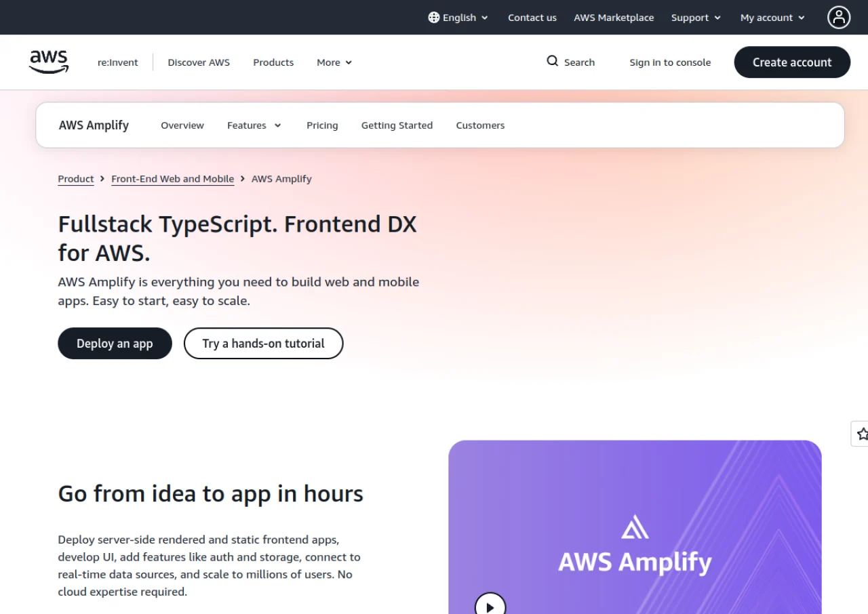868x614 pixels.
Task: Click the search magnifier icon
Action: (x=553, y=62)
